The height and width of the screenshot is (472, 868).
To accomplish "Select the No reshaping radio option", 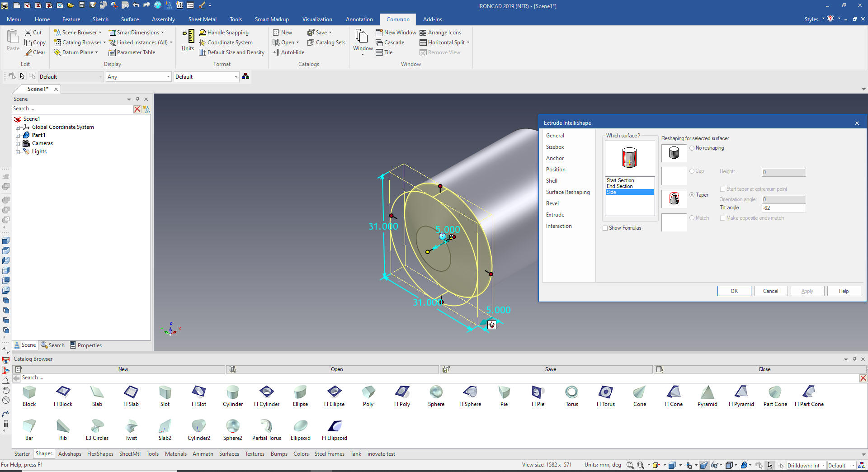I will pos(692,148).
